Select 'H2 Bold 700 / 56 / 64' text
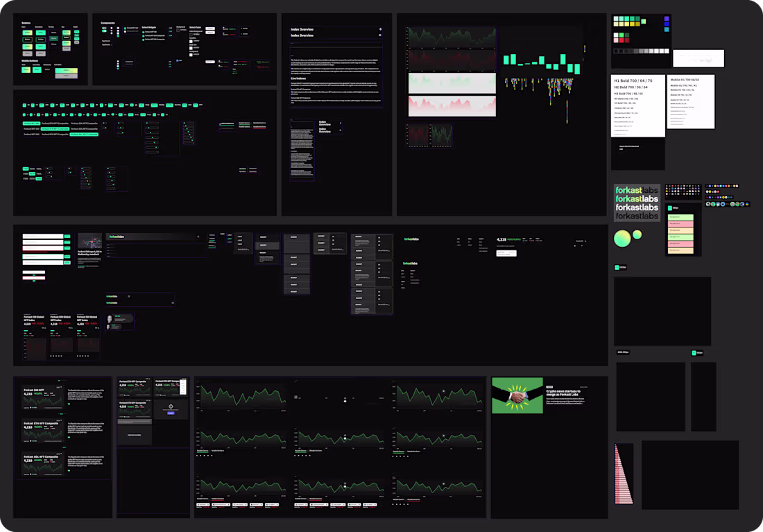The height and width of the screenshot is (532, 763). [x=631, y=87]
